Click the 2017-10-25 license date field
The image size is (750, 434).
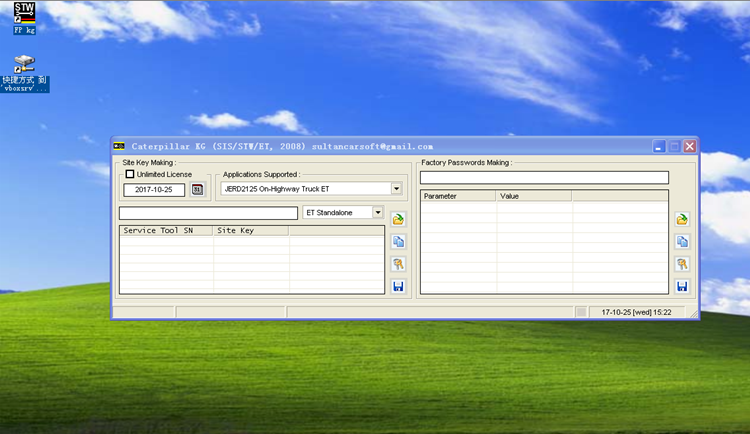click(154, 189)
